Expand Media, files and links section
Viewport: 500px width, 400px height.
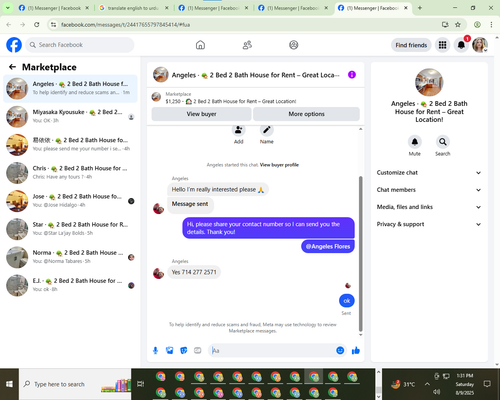coord(429,207)
